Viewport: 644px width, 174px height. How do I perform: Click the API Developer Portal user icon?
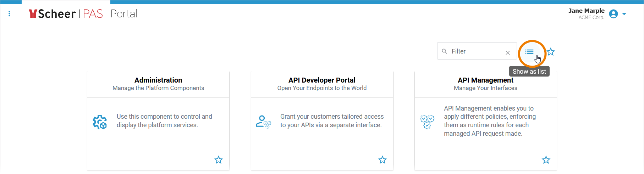tap(263, 122)
